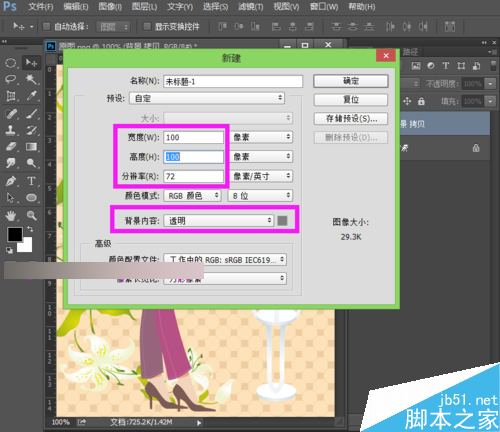The image size is (500, 432).
Task: Click the background color white swatch
Action: (27, 246)
